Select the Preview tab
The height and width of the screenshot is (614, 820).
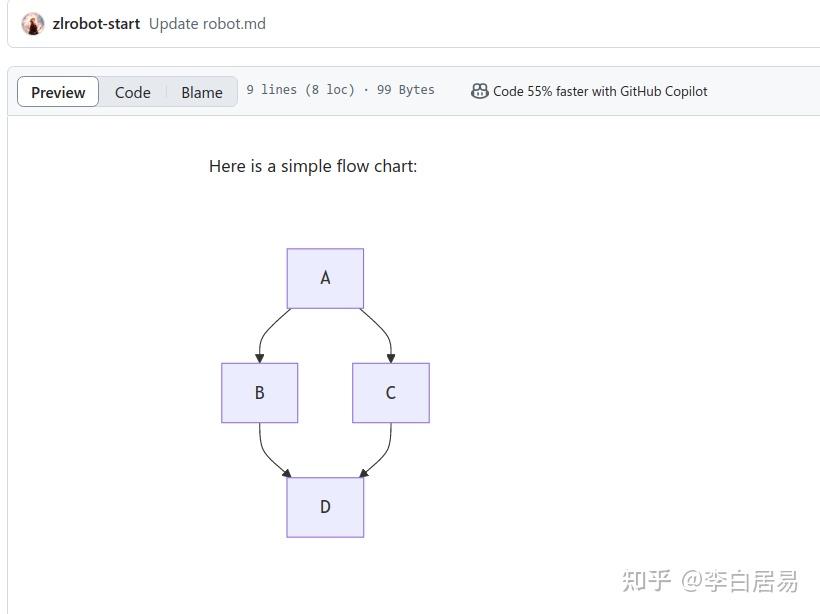click(57, 92)
